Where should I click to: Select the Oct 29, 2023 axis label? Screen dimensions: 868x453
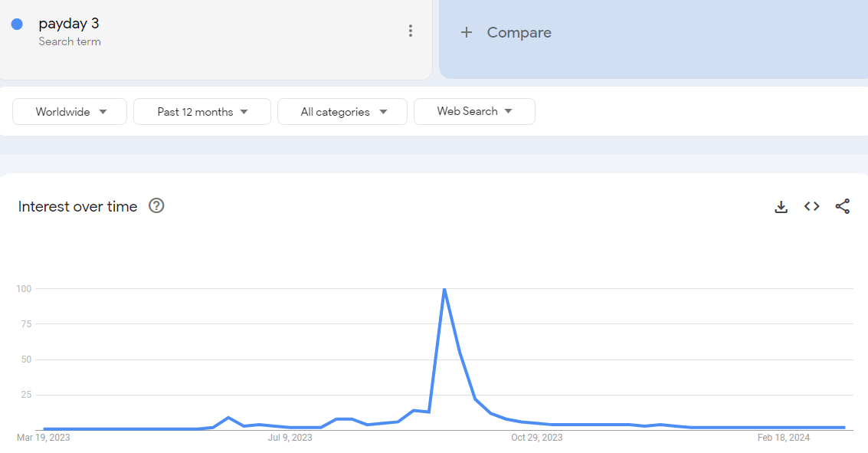(536, 438)
